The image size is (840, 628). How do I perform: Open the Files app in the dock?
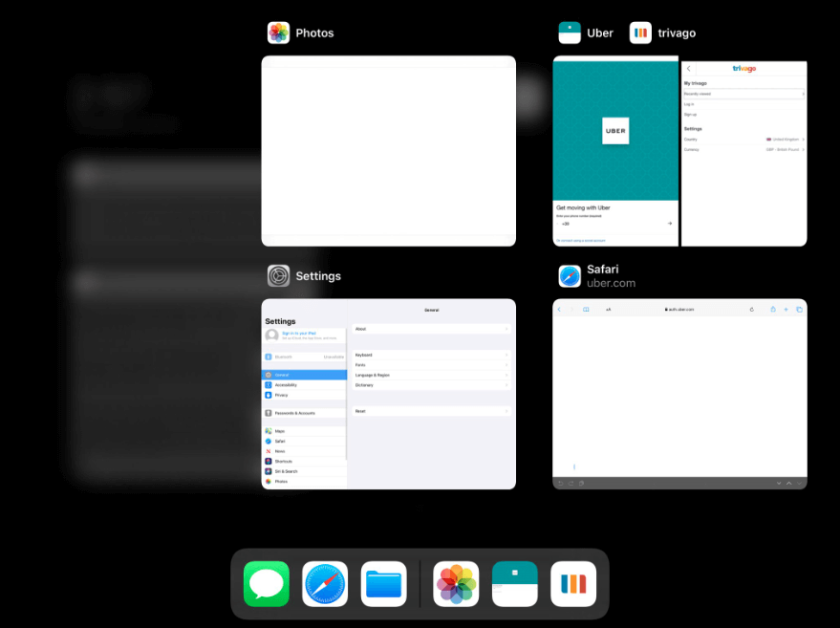pyautogui.click(x=383, y=583)
